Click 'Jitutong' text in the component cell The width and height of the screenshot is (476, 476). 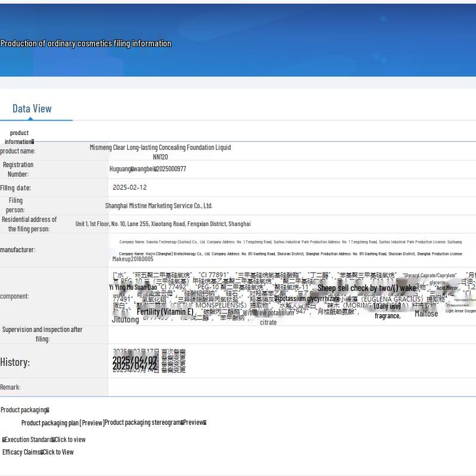click(x=126, y=320)
